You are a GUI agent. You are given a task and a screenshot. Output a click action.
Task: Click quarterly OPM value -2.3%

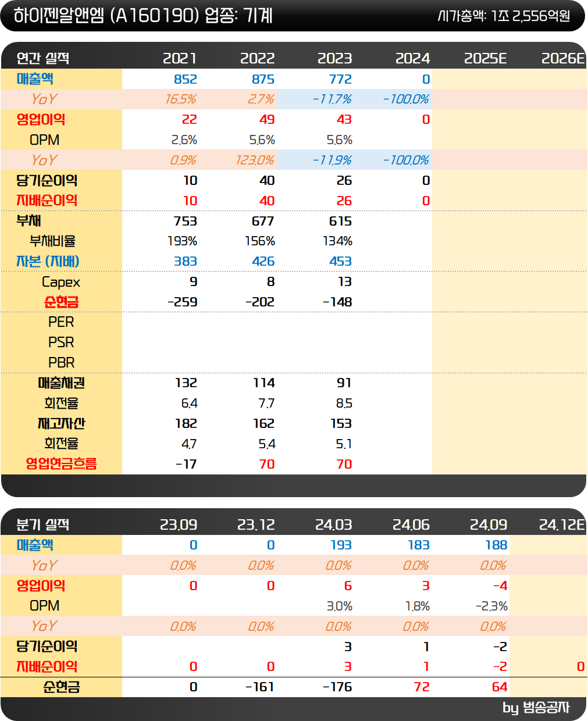[491, 606]
